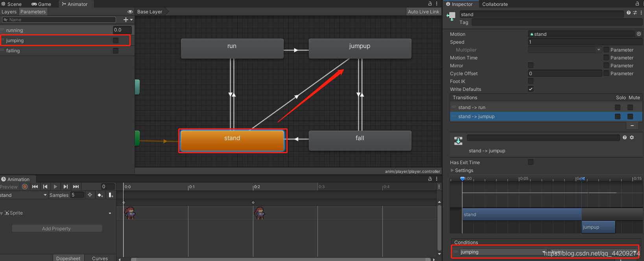Uncheck Write Defaults

pyautogui.click(x=531, y=89)
